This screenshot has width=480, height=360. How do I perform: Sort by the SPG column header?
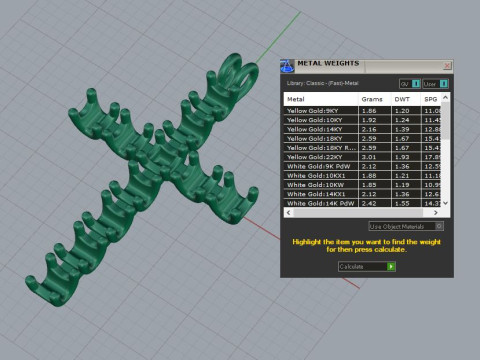[x=431, y=99]
